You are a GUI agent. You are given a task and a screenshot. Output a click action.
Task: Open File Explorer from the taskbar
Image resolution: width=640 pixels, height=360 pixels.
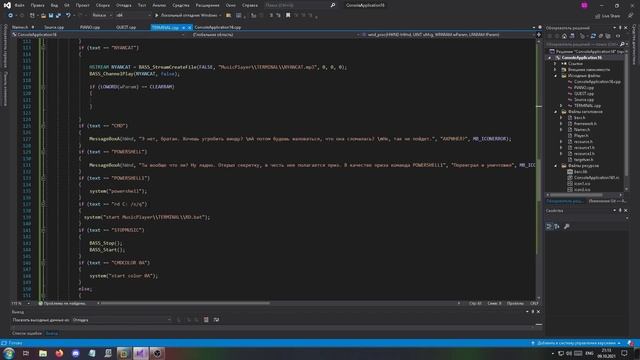click(43, 353)
